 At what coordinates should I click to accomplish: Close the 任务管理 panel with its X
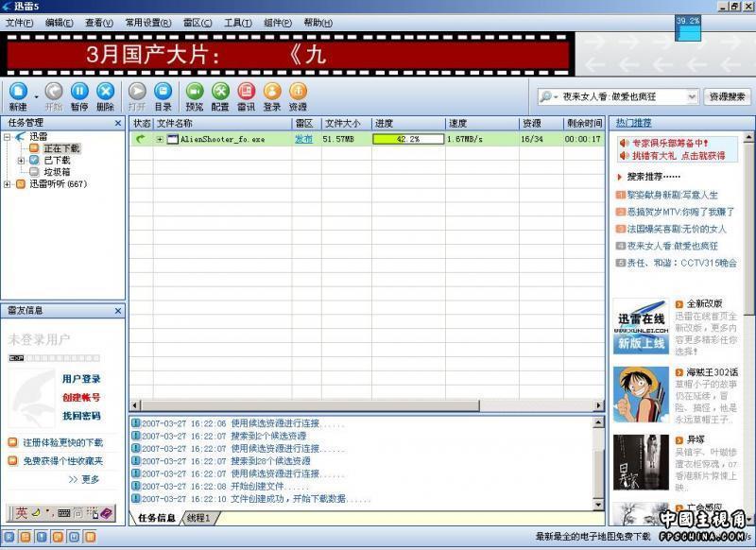coord(118,124)
